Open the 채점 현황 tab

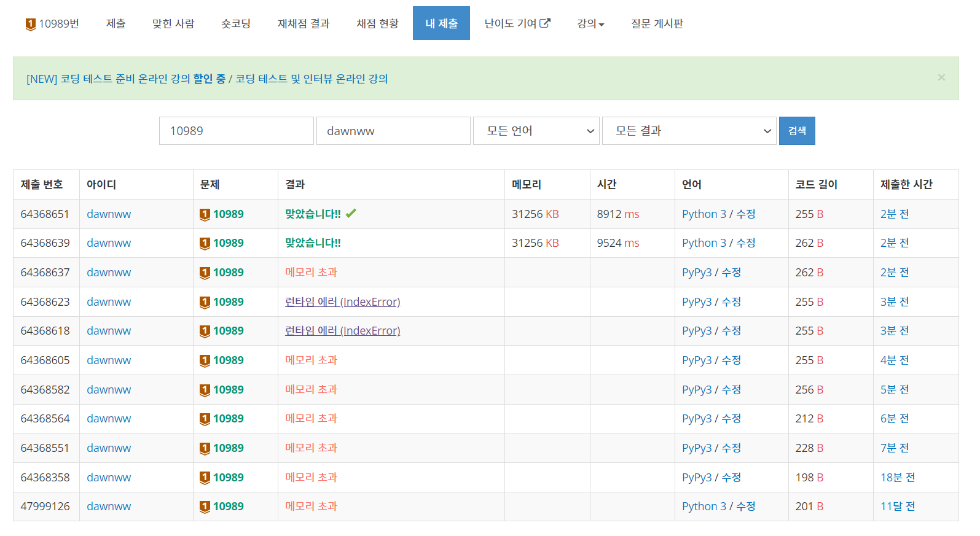[377, 23]
